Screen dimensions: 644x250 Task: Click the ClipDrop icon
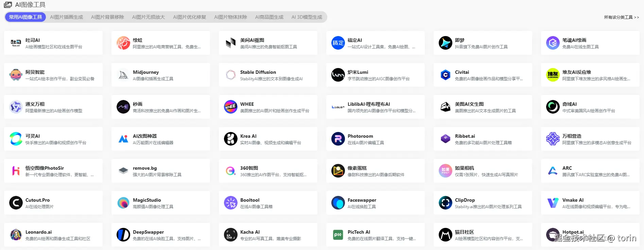446,203
